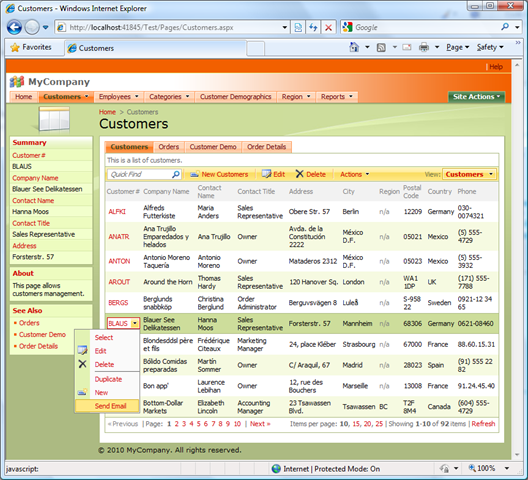Toggle BLAUS row dropdown arrow
This screenshot has height=480, width=528.
pyautogui.click(x=135, y=323)
